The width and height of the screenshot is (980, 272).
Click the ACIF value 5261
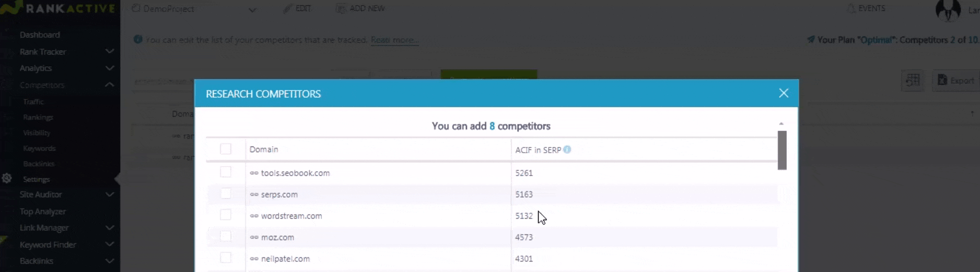click(x=524, y=173)
